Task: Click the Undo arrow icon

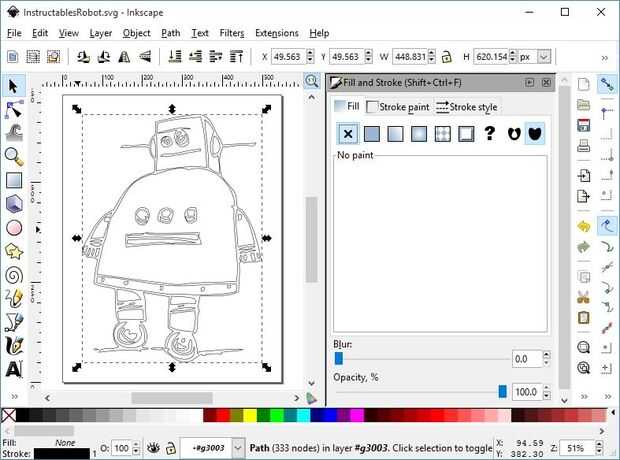Action: coord(583,226)
